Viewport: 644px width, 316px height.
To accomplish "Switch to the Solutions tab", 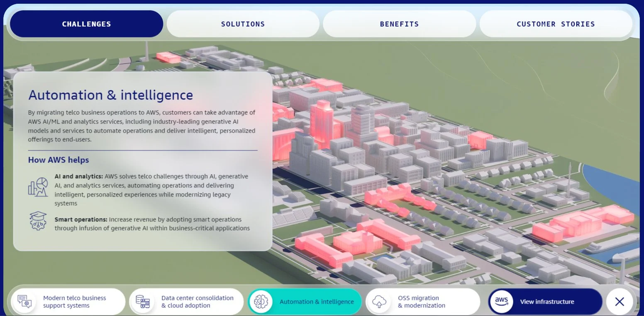I will click(x=243, y=24).
